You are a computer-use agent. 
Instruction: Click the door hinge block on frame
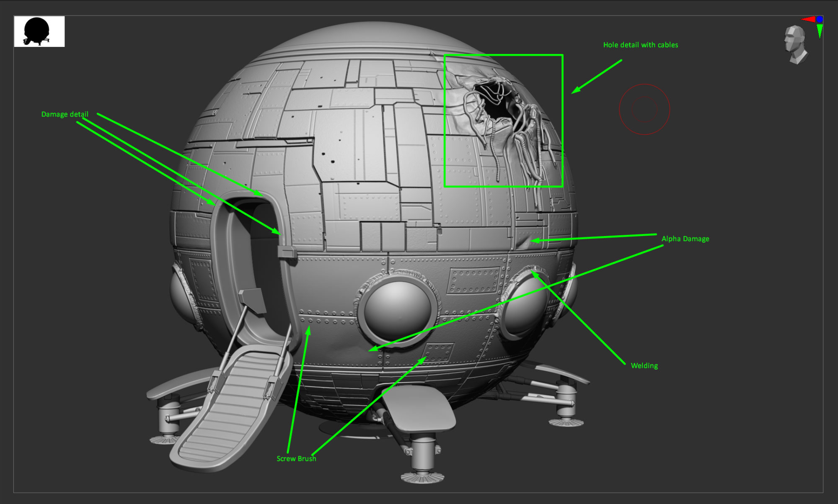point(287,251)
